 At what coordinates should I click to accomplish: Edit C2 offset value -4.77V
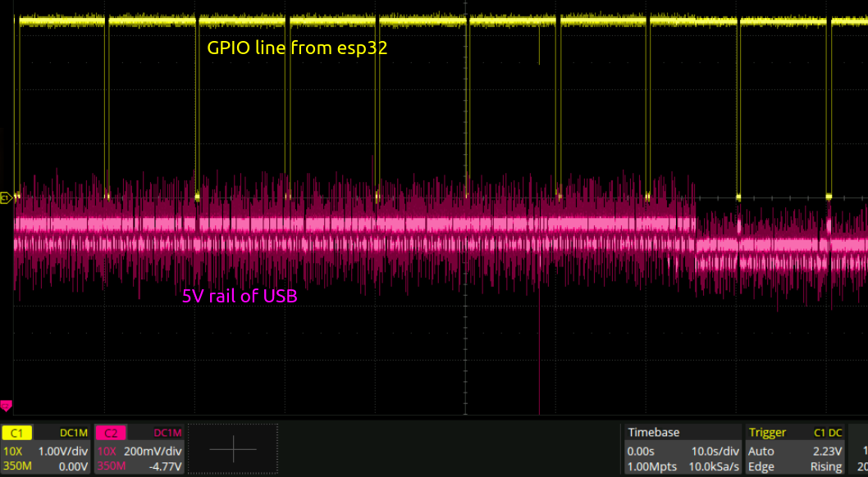tap(165, 466)
